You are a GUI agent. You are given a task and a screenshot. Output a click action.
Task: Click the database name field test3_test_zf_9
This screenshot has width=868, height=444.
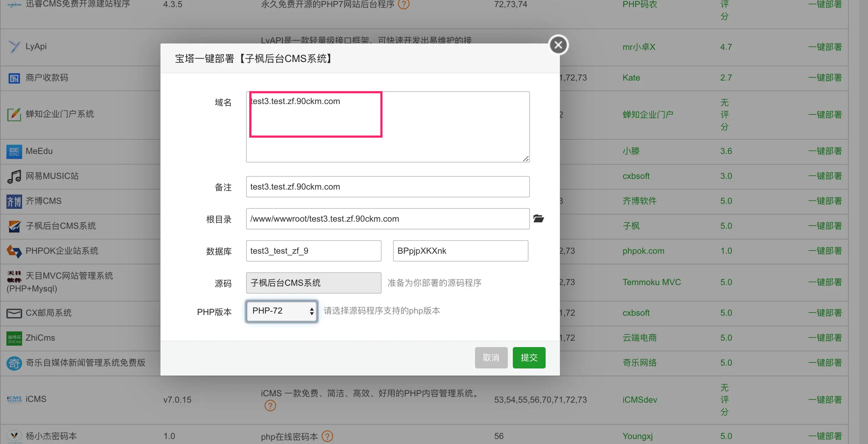tap(313, 251)
